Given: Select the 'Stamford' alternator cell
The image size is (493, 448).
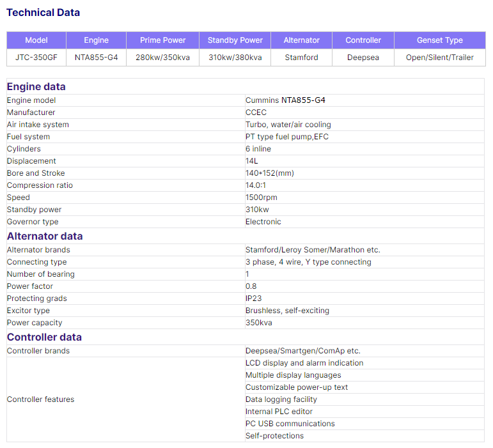Looking at the screenshot, I should coord(302,58).
